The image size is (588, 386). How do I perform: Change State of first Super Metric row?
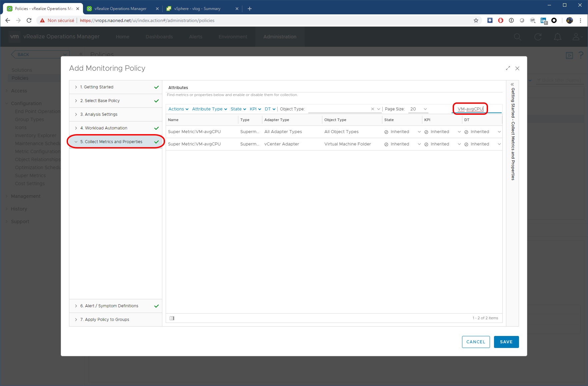coord(402,132)
